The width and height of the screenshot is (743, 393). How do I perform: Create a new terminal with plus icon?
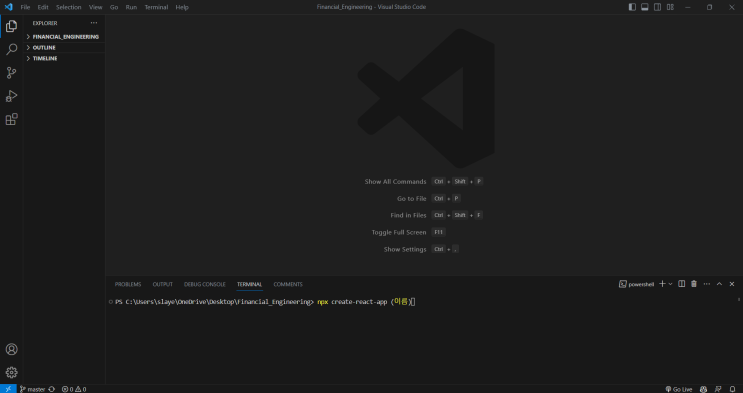(662, 284)
